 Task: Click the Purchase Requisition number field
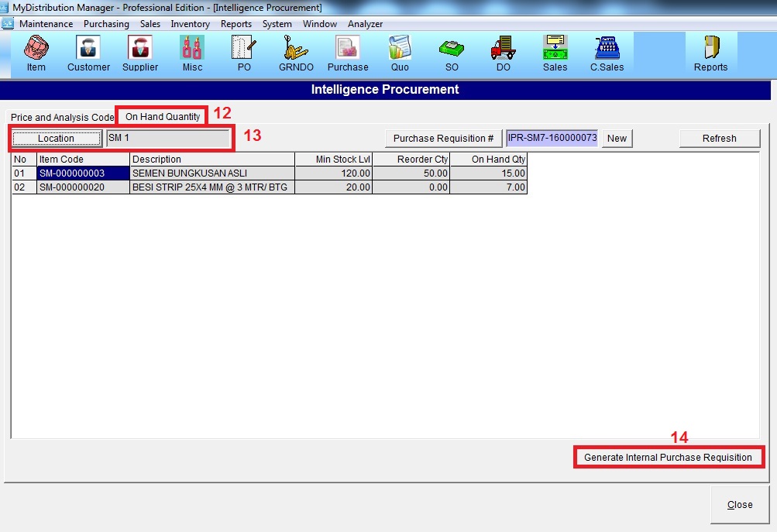pyautogui.click(x=552, y=139)
